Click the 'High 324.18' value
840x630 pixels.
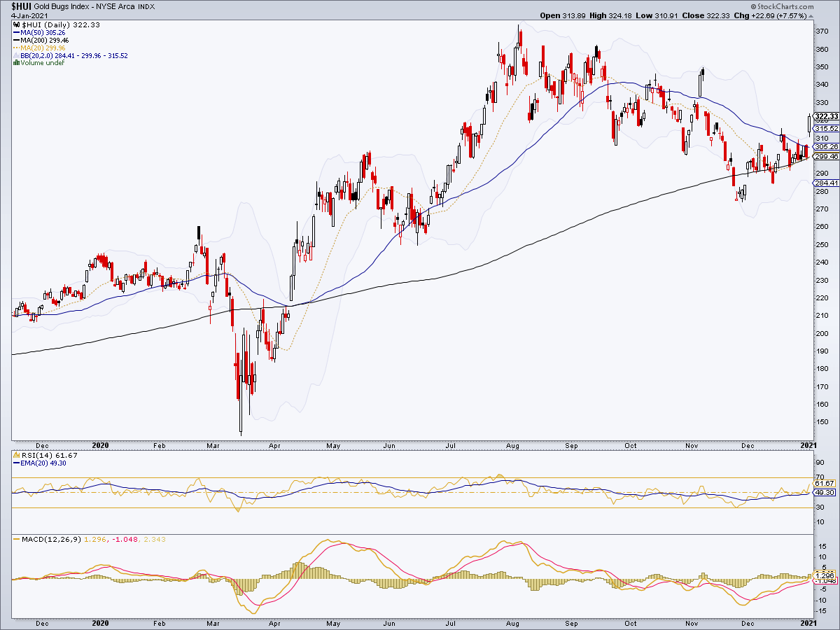pos(610,16)
